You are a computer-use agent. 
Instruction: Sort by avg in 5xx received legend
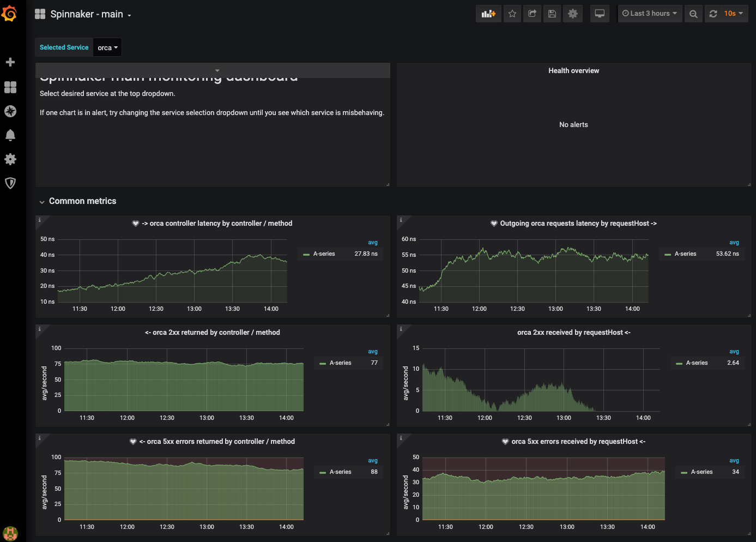pyautogui.click(x=734, y=461)
